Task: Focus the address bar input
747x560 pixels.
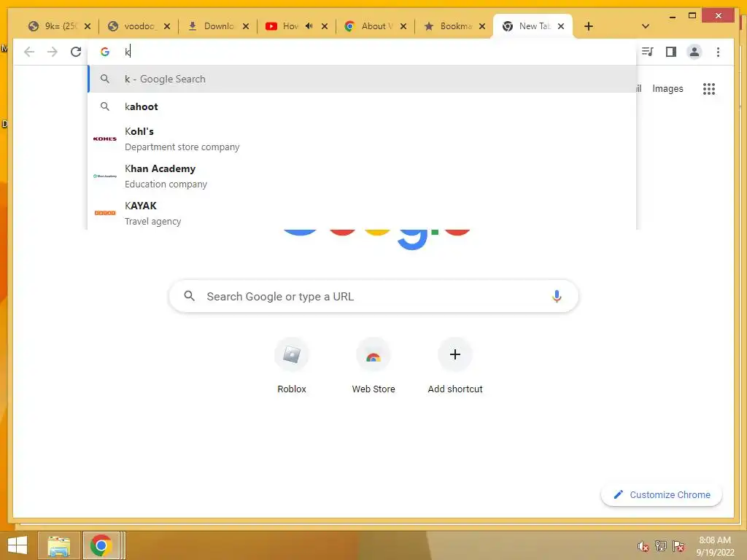Action: pos(362,52)
